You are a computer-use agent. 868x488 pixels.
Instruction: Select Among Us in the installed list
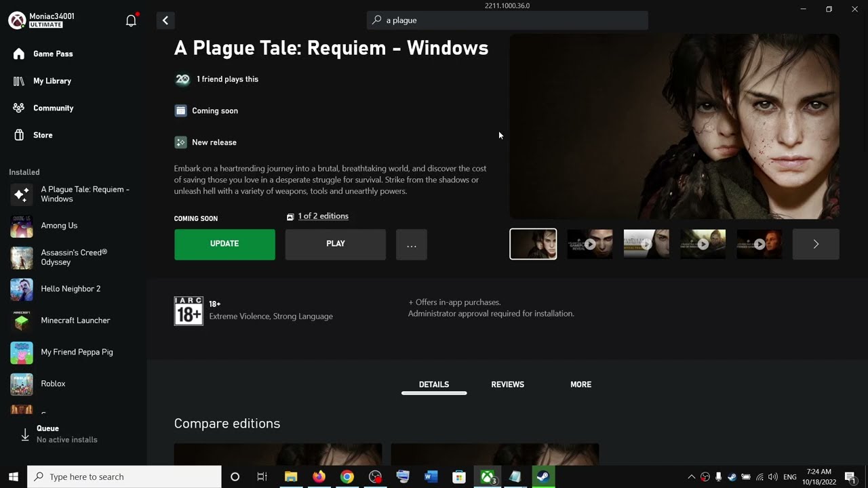[x=73, y=226]
